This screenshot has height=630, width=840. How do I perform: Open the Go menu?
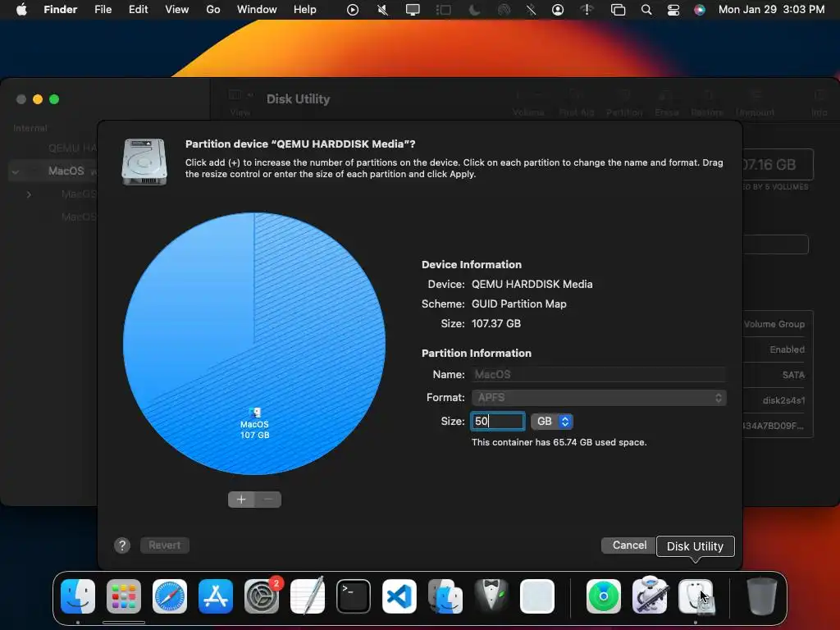pyautogui.click(x=213, y=10)
